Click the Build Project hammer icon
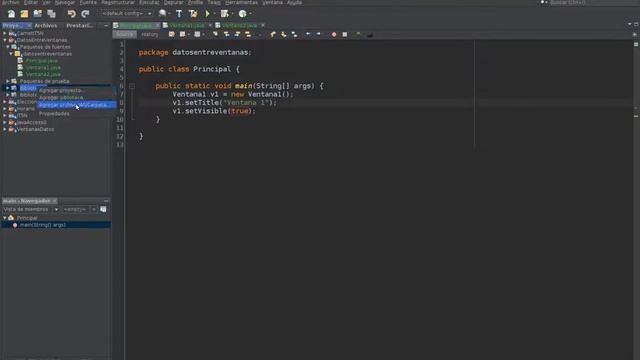640x360 pixels. [179, 13]
